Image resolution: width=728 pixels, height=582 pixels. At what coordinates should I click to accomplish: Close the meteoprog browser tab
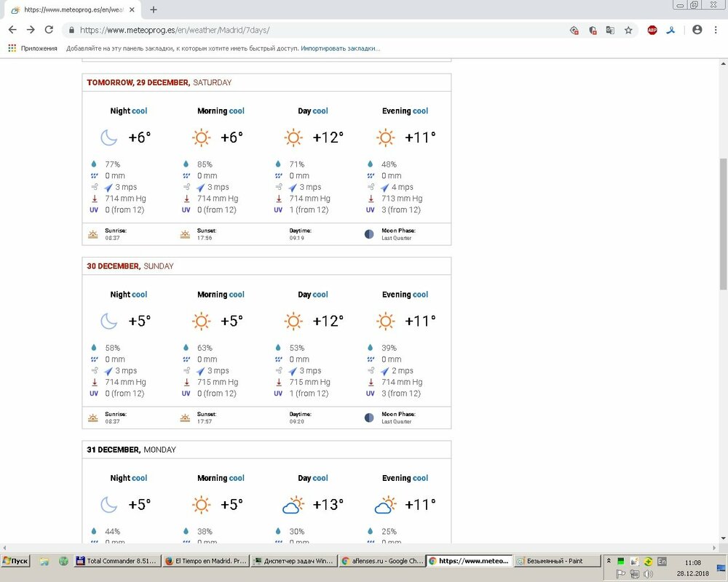coord(132,9)
